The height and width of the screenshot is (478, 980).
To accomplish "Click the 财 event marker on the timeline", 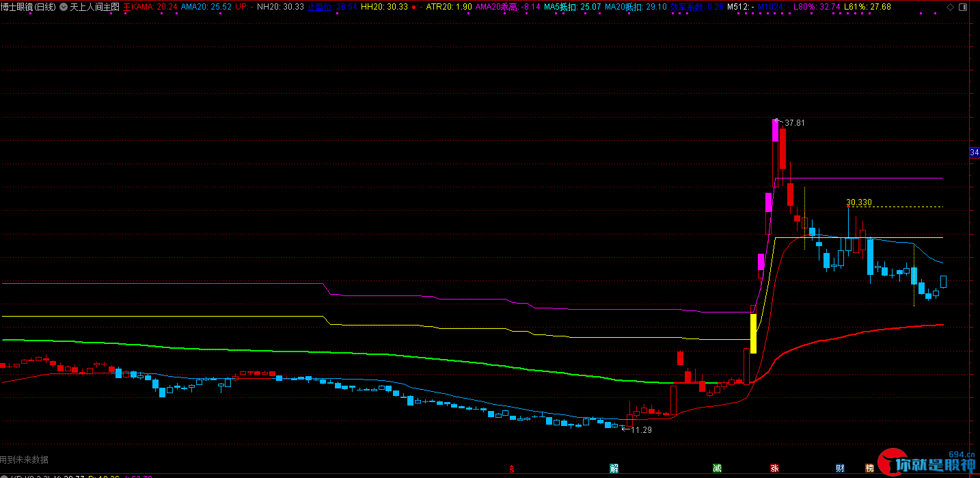I will pos(840,468).
